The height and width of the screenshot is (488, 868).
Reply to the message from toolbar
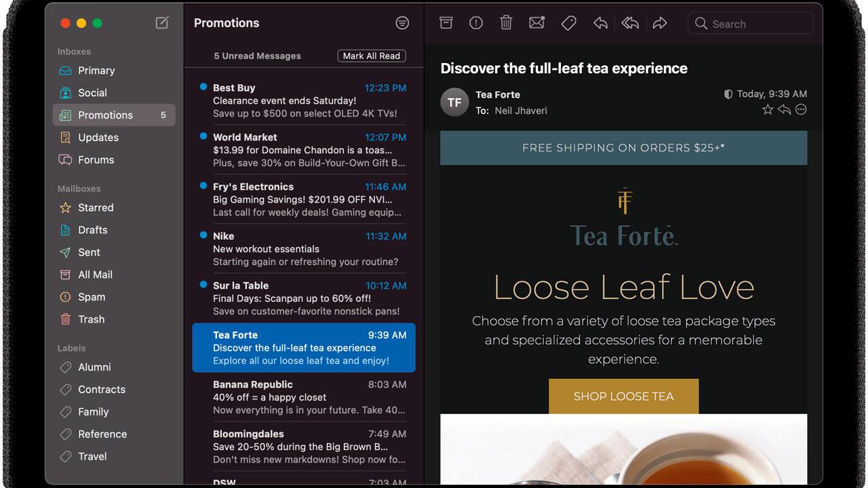[x=600, y=24]
